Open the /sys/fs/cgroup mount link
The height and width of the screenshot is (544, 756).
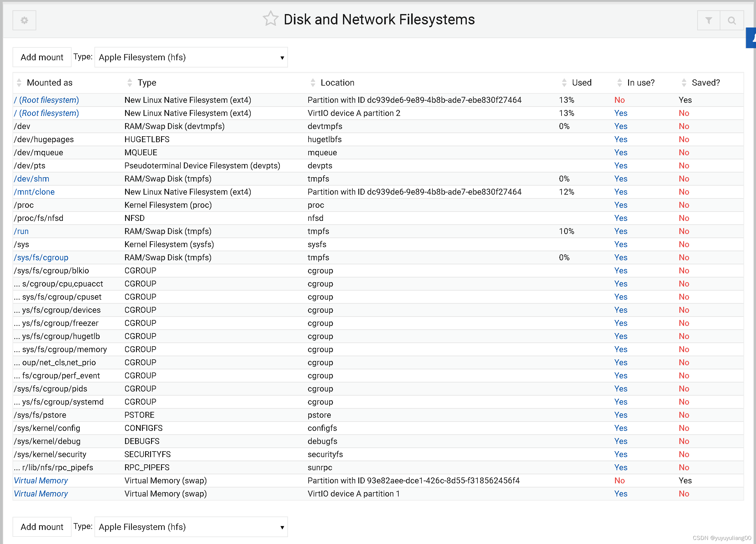(41, 257)
